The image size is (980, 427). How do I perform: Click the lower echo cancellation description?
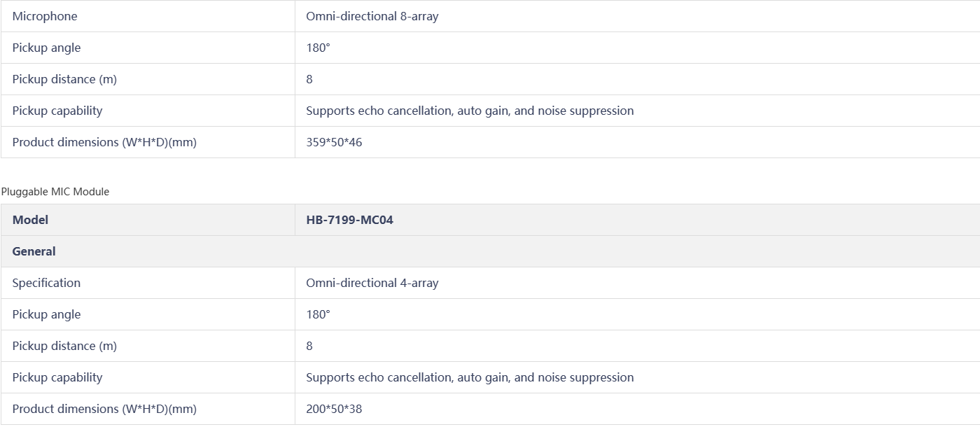[470, 377]
